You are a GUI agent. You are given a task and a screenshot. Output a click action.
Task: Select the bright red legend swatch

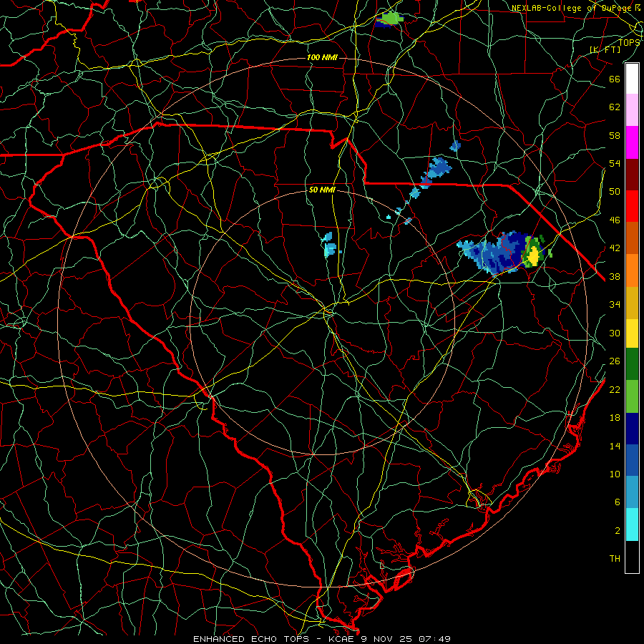pos(632,206)
